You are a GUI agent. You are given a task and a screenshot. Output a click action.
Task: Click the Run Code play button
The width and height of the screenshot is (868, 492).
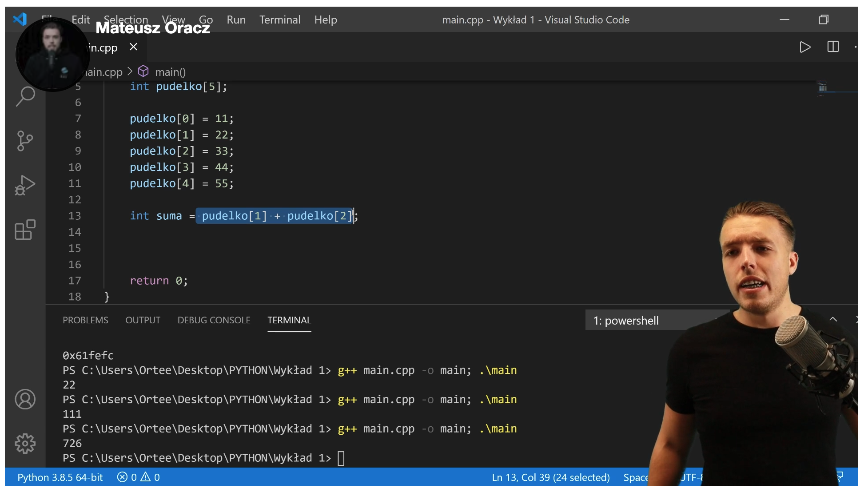805,47
